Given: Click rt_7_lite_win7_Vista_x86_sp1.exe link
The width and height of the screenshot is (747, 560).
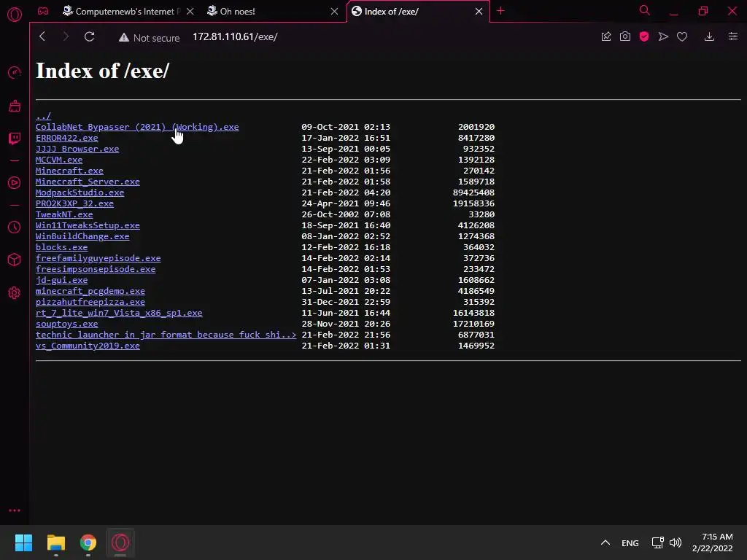Looking at the screenshot, I should (119, 313).
